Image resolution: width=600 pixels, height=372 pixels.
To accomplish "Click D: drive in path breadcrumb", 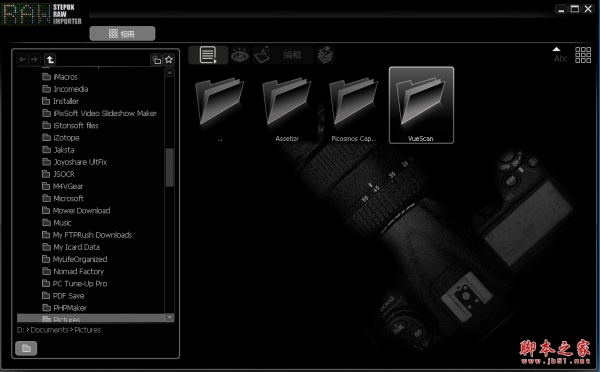I will (x=21, y=330).
